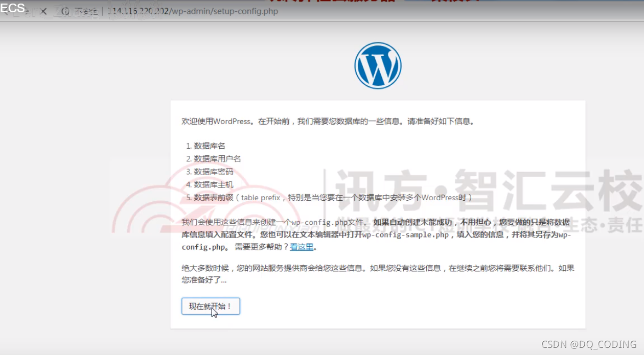Image resolution: width=644 pixels, height=355 pixels.
Task: Click the "wp-config-sample.php" filename text
Action: point(405,235)
